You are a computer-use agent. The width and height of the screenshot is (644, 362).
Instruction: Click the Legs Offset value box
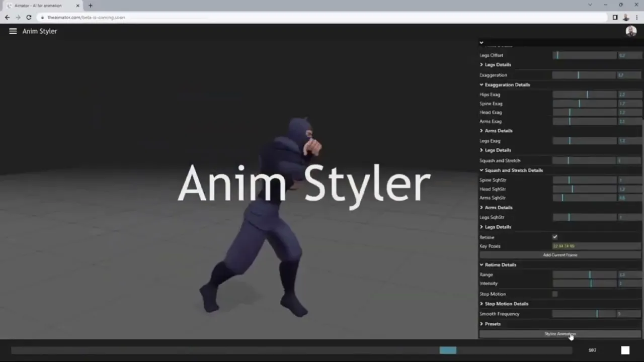click(629, 55)
